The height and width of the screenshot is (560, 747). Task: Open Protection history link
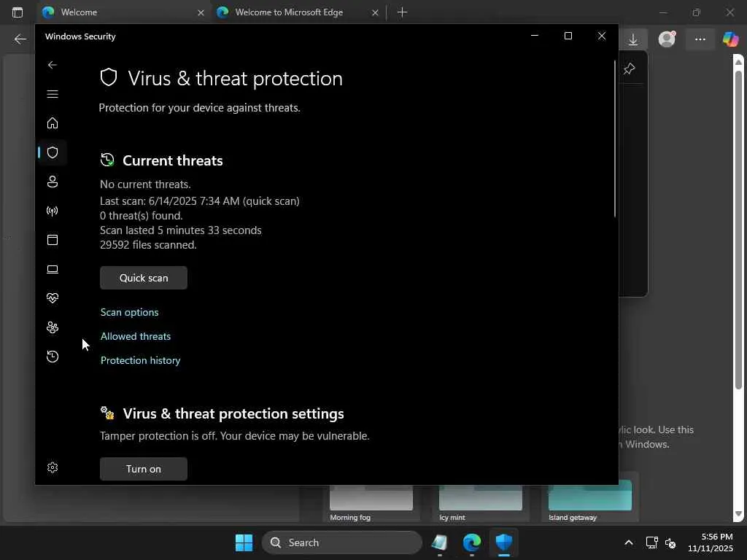pyautogui.click(x=140, y=360)
